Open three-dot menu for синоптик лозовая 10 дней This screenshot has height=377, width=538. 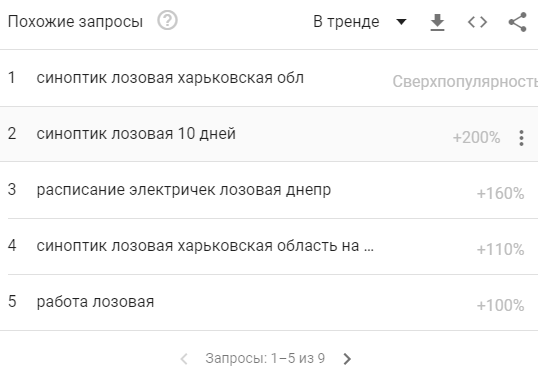pos(521,138)
